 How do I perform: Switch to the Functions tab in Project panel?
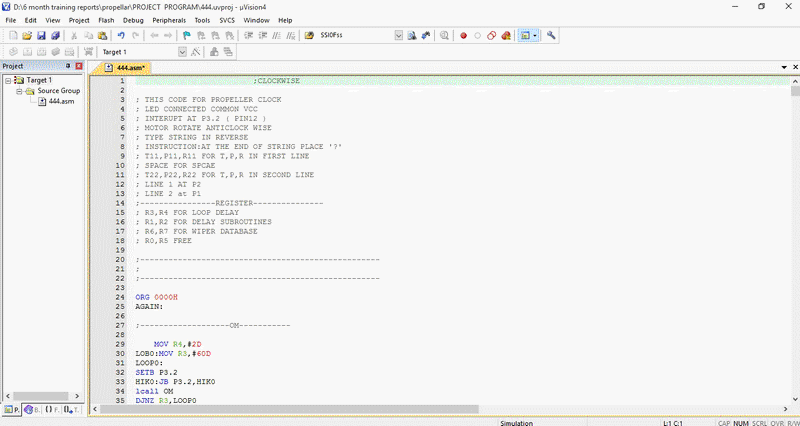pos(52,410)
